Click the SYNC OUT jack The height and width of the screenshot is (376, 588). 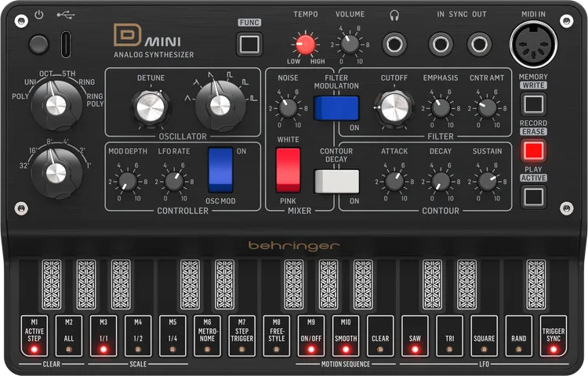(479, 45)
